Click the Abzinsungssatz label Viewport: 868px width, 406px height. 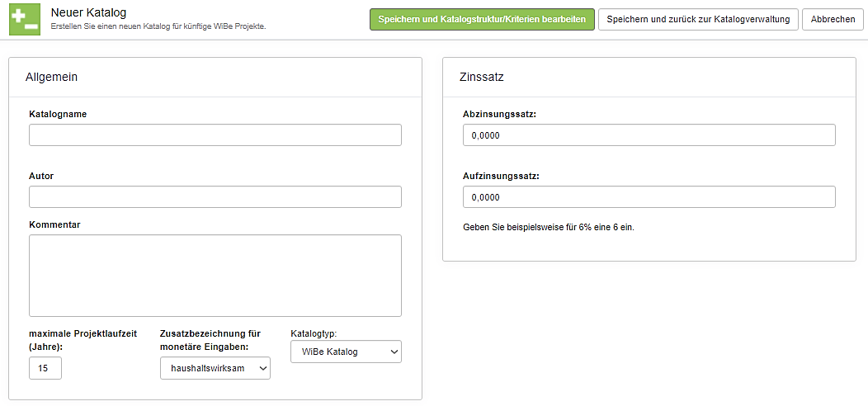(499, 114)
